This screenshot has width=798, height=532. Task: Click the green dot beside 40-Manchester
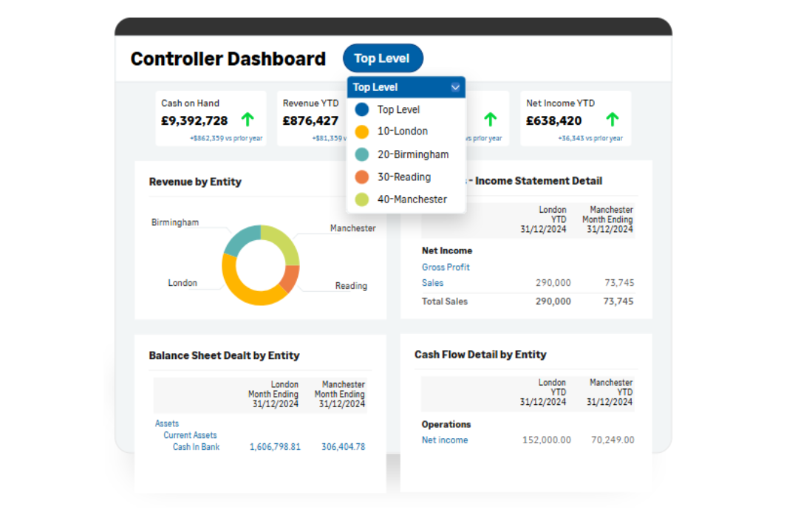coord(361,199)
